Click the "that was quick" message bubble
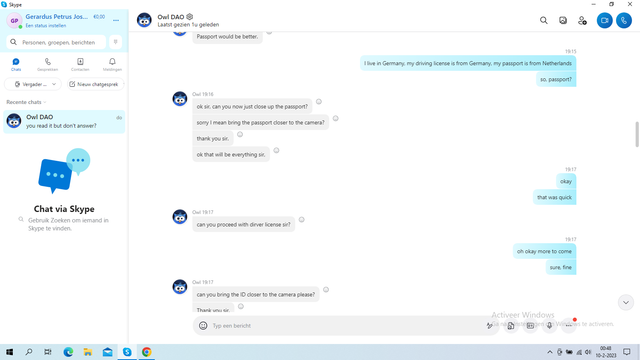The height and width of the screenshot is (360, 640). pyautogui.click(x=554, y=197)
